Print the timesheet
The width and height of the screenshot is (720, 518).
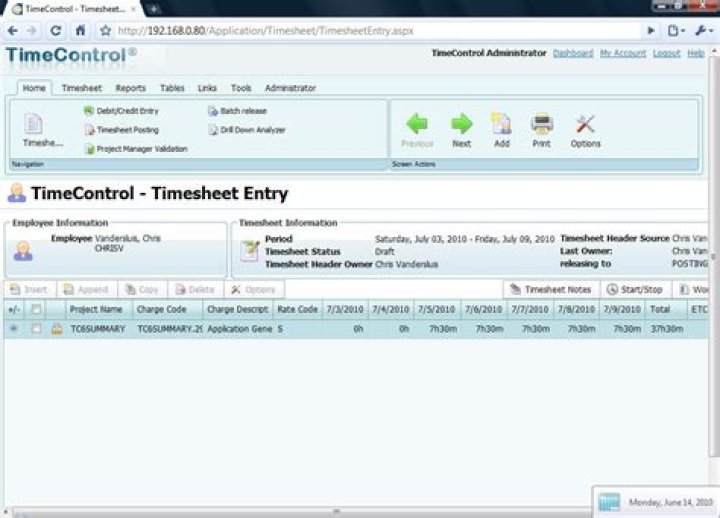pos(541,130)
